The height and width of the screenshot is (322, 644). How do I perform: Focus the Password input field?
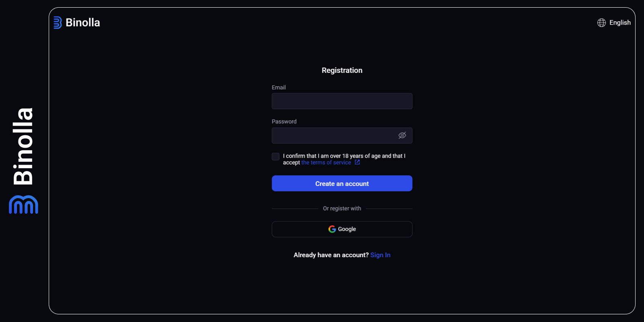click(x=334, y=135)
